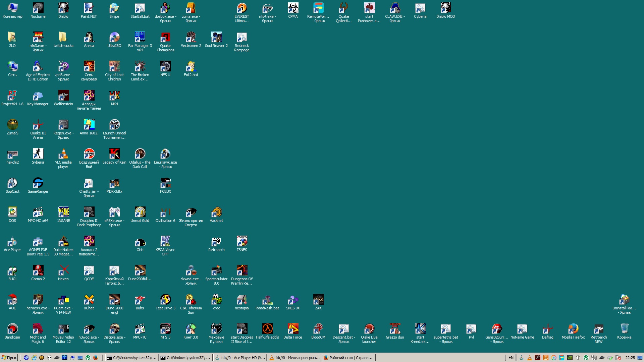Select the VLC media player shortcut
644x362 pixels.
click(63, 154)
